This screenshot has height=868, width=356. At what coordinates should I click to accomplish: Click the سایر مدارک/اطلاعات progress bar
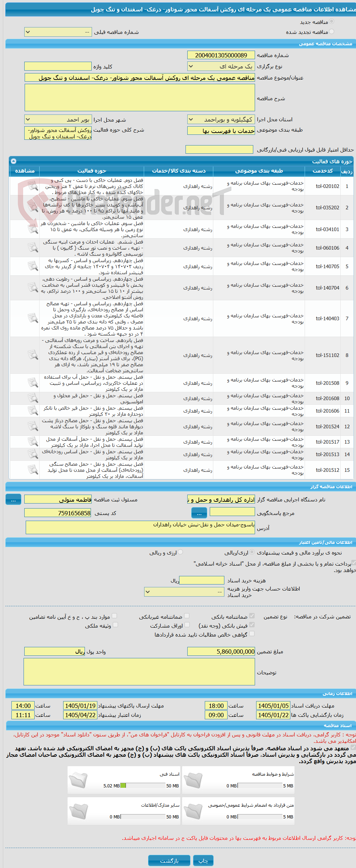click(x=143, y=817)
